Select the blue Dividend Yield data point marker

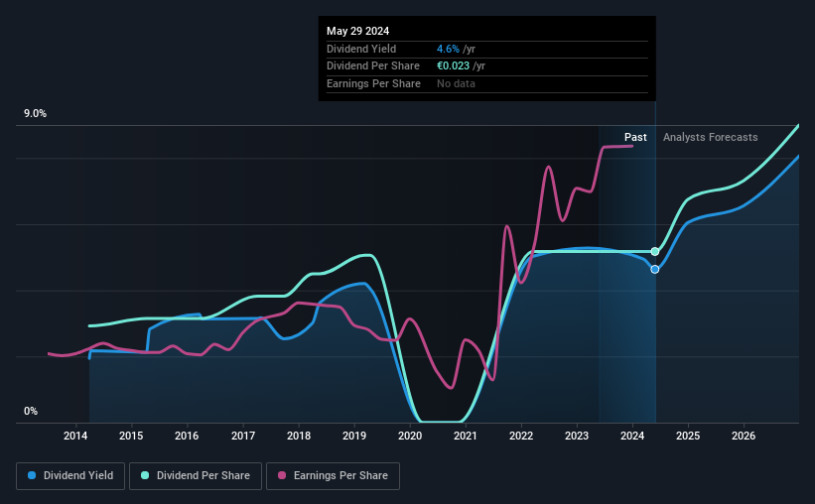[x=655, y=269]
